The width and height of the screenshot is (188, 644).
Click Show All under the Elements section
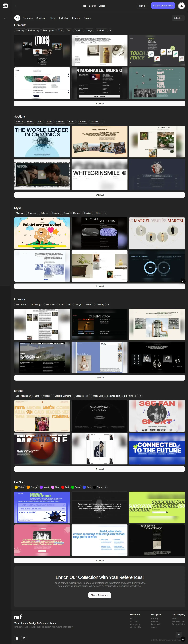(x=100, y=103)
